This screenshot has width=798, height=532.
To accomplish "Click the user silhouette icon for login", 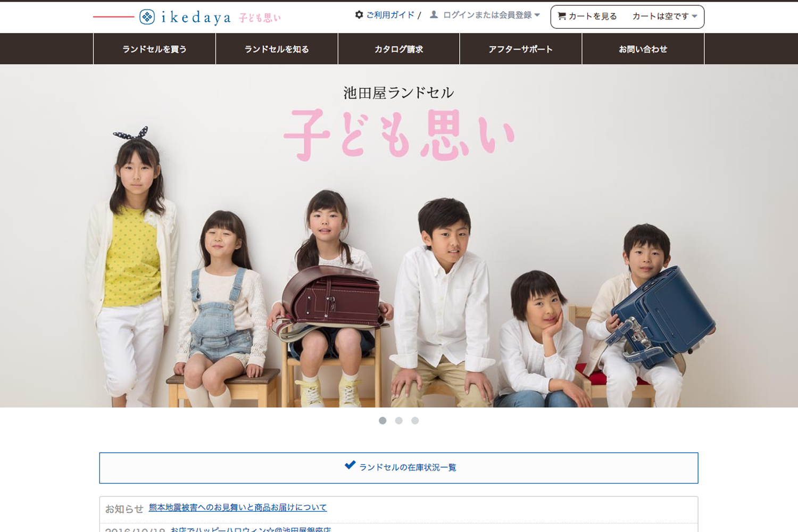I will coord(434,15).
